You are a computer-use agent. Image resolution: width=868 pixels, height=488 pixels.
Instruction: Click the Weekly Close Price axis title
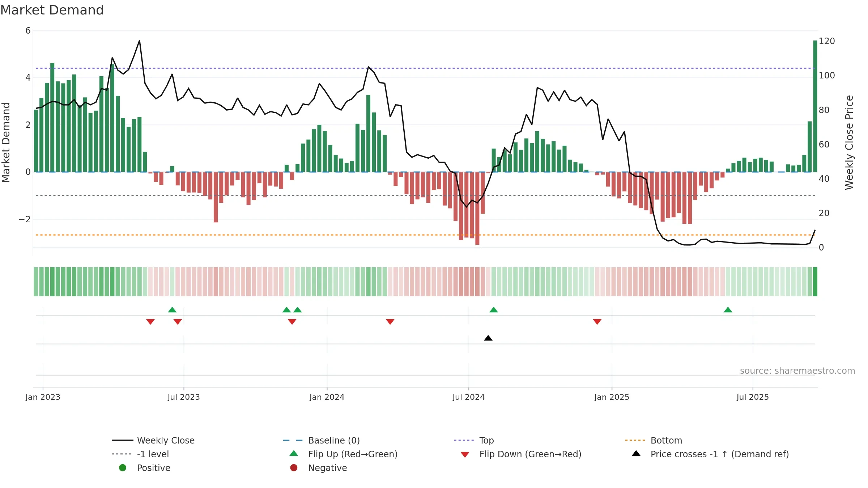point(849,142)
